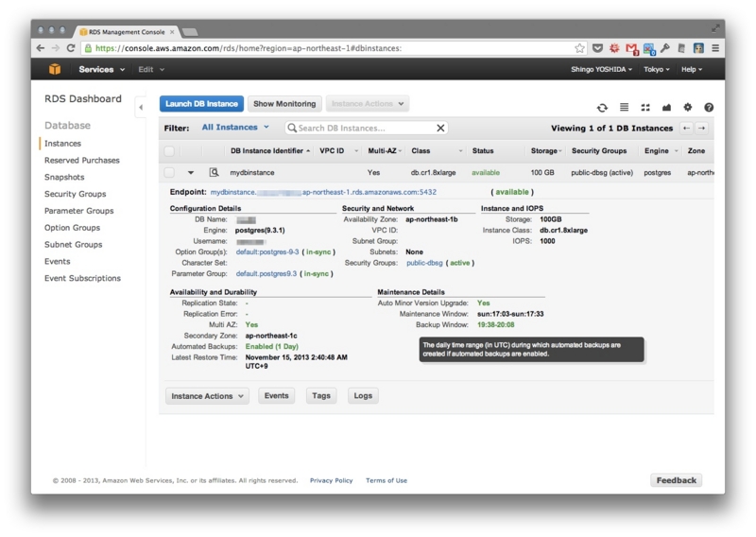Open Snapshots in the sidebar
756x537 pixels.
point(64,177)
